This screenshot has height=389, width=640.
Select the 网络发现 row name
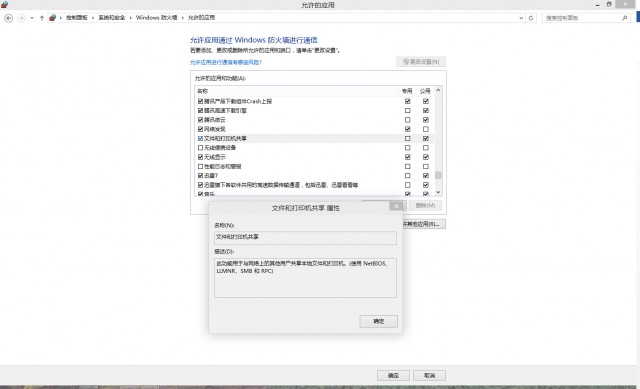pyautogui.click(x=215, y=129)
